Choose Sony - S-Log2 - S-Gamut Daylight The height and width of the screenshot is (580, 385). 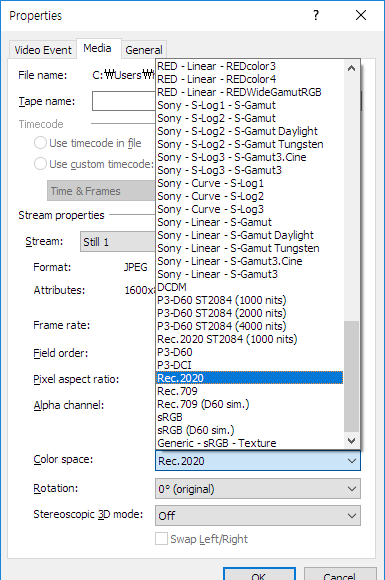pyautogui.click(x=250, y=131)
